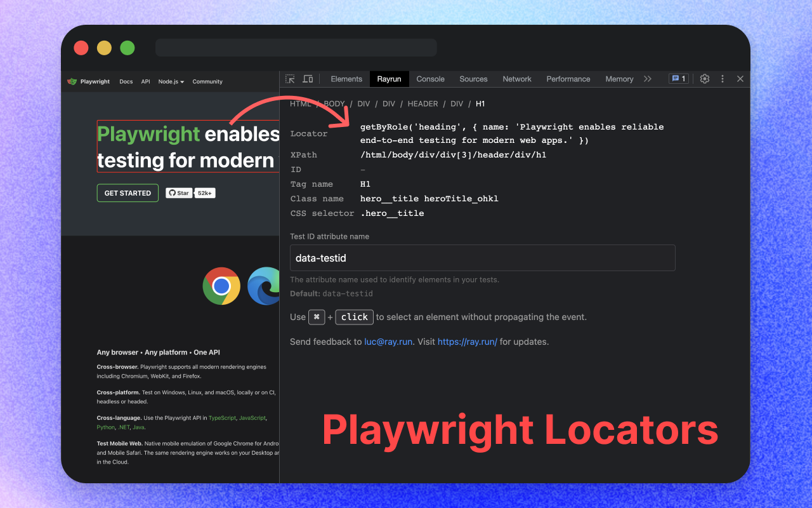Screen dimensions: 812x508
Task: Click the red window close dot
Action: click(81, 48)
